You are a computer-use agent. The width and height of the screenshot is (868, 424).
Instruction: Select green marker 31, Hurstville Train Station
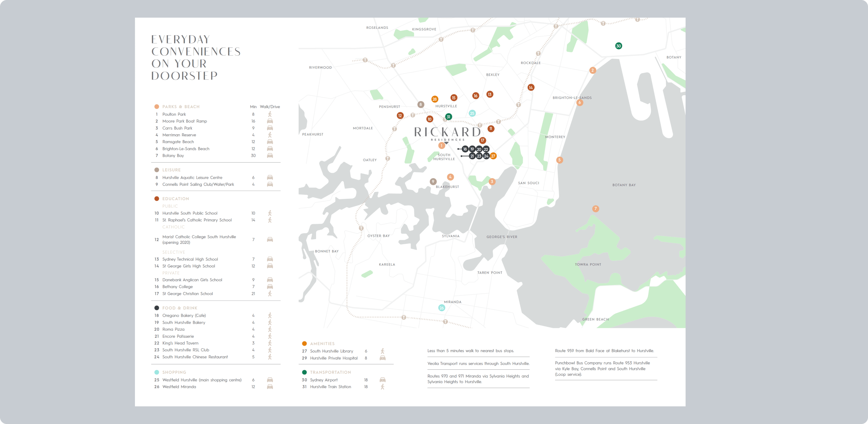pos(448,117)
